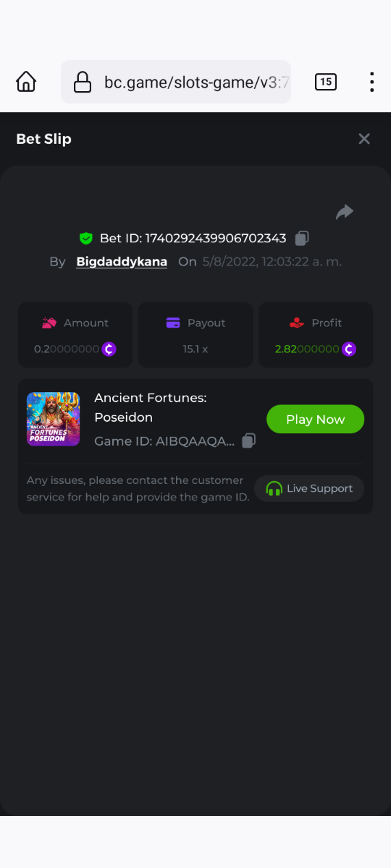Tap the purple coin icon beside Amount
391x868 pixels.
(x=109, y=349)
